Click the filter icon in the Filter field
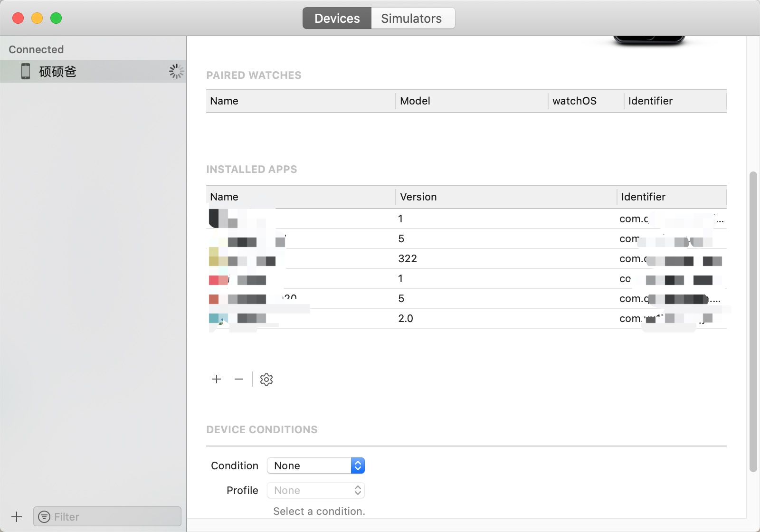 point(44,517)
